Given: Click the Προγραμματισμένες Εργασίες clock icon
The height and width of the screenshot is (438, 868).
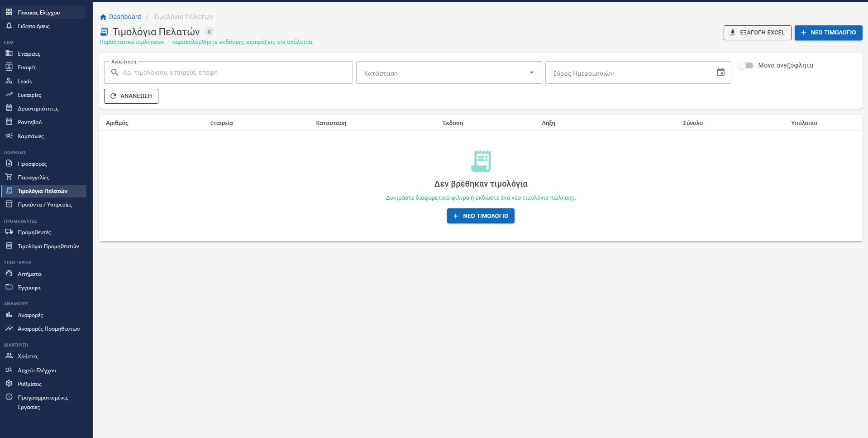Looking at the screenshot, I should (x=9, y=397).
